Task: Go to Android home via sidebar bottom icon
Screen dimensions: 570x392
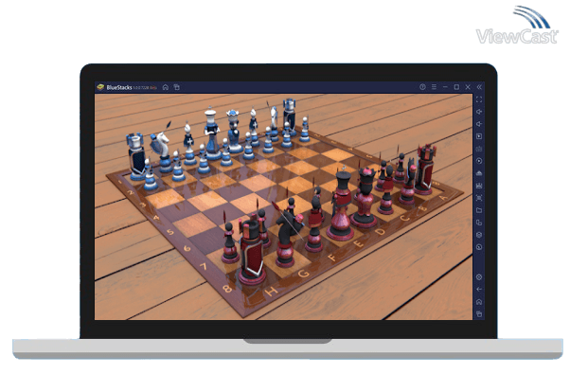Action: [x=479, y=302]
